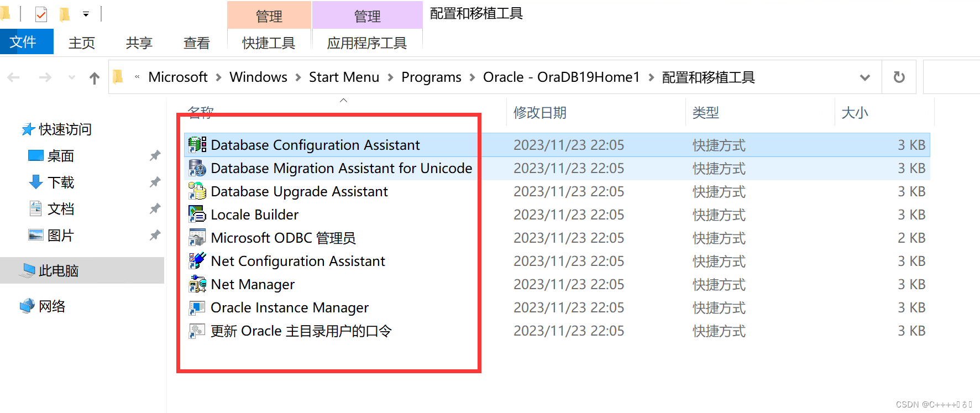Select the Net Manager shortcut icon
The image size is (980, 413).
tap(197, 284)
